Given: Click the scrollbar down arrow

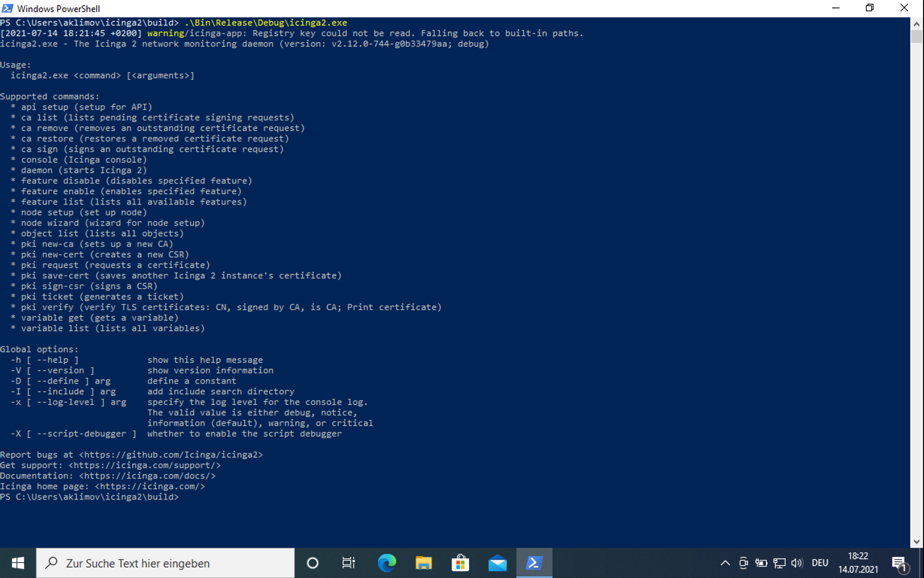Looking at the screenshot, I should point(916,542).
